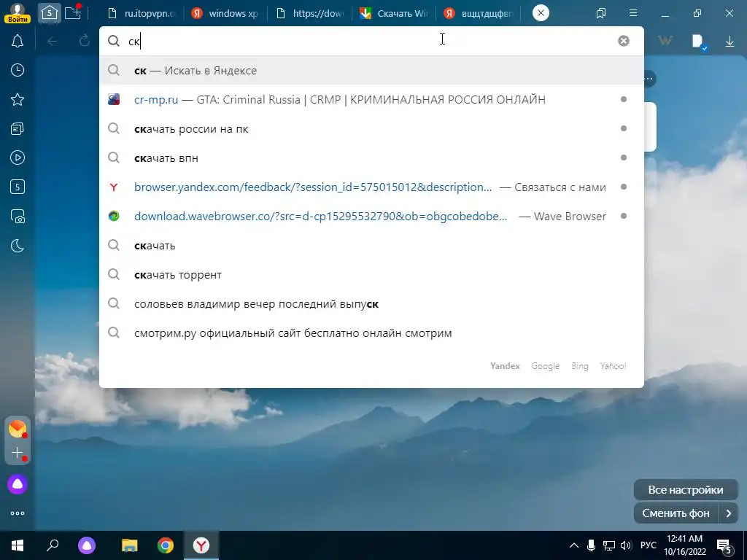Click the address bar search magnifier icon
747x560 pixels.
tap(113, 42)
